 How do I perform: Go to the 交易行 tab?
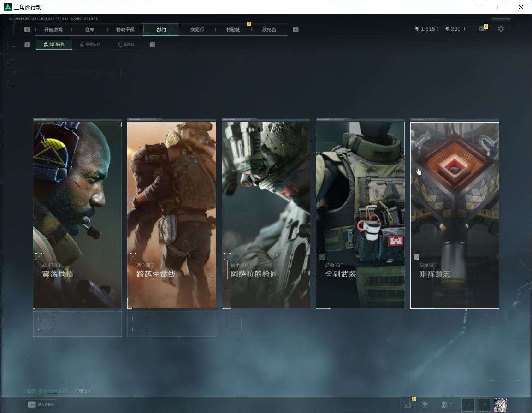click(x=197, y=29)
